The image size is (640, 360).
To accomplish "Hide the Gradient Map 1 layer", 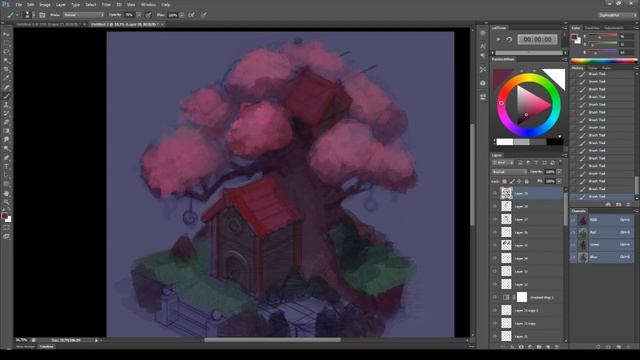I will click(495, 297).
